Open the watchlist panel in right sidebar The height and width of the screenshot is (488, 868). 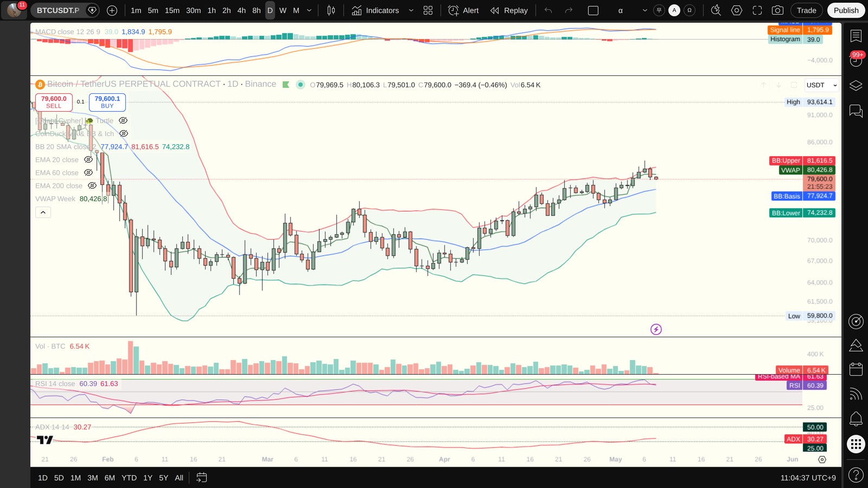(856, 36)
